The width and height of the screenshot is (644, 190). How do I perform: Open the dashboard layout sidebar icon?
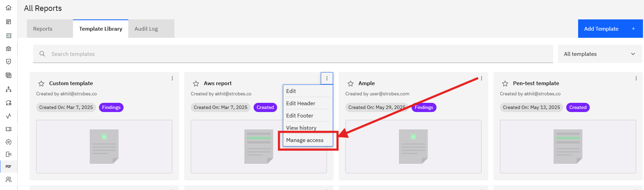coord(9,22)
